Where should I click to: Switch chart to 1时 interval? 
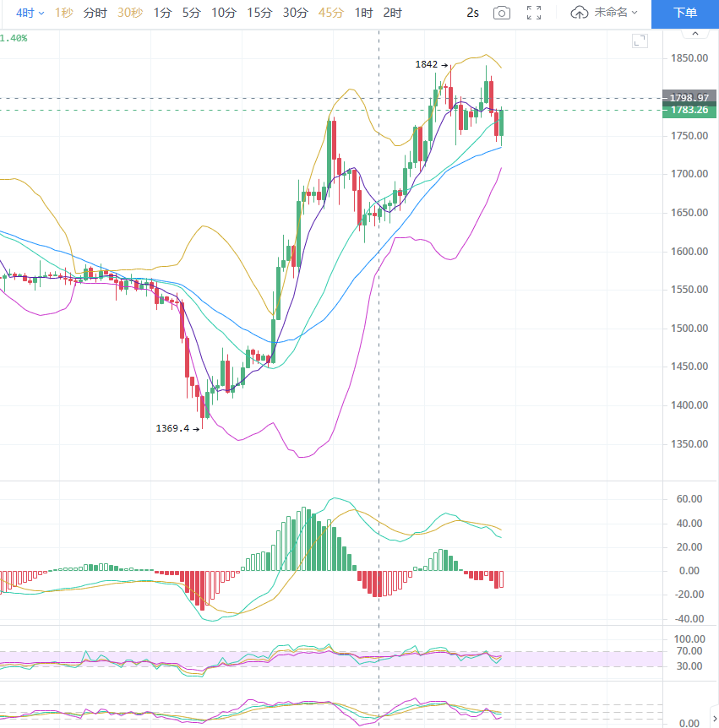click(x=363, y=13)
